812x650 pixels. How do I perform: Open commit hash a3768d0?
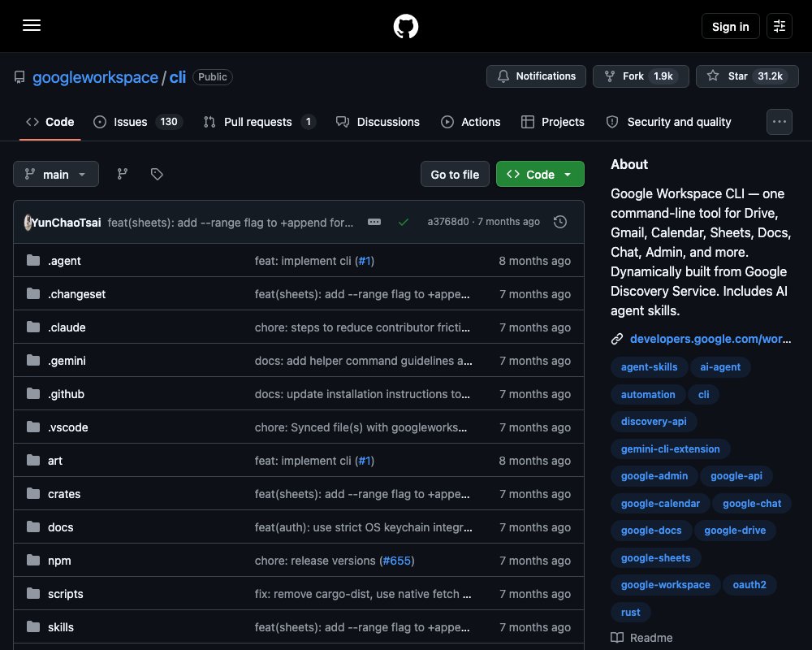[x=448, y=222]
